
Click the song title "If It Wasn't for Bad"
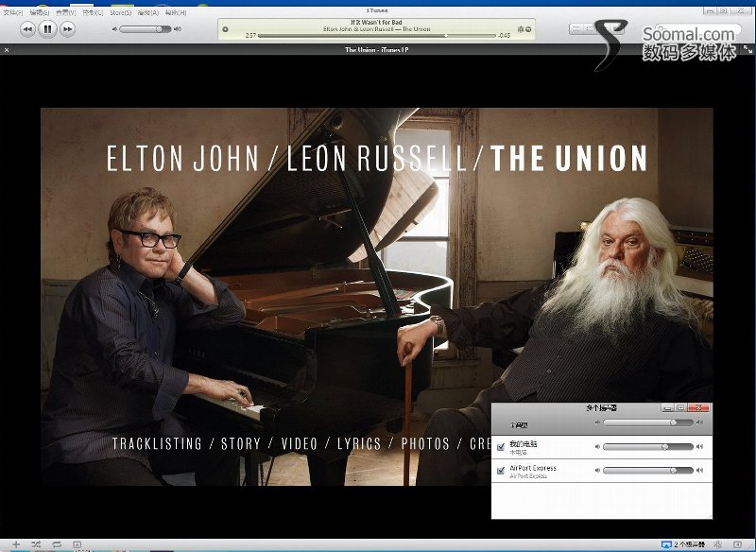pos(376,22)
